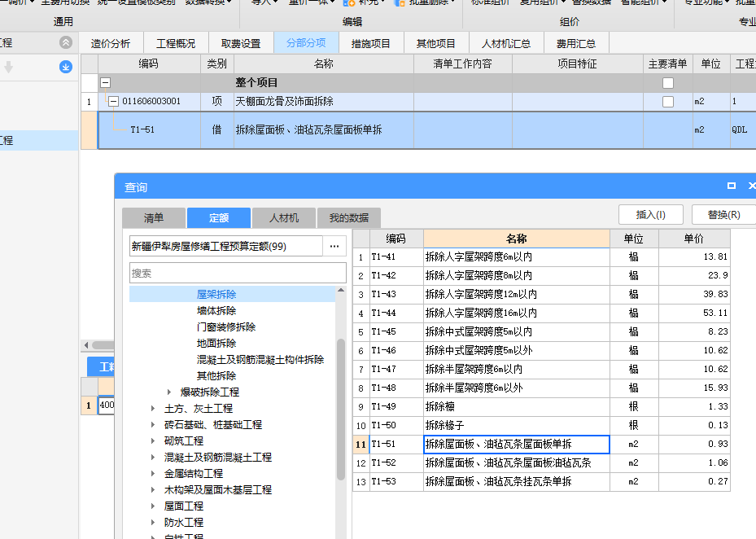
Task: Expand the 混凝土及钢筋混凝土工程 node
Action: click(153, 457)
